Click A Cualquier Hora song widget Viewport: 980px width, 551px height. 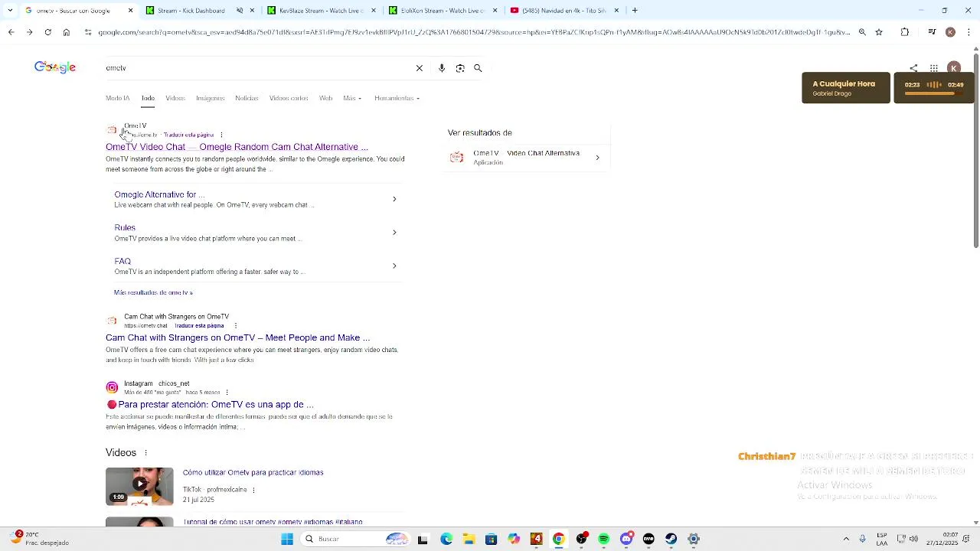[x=846, y=88]
